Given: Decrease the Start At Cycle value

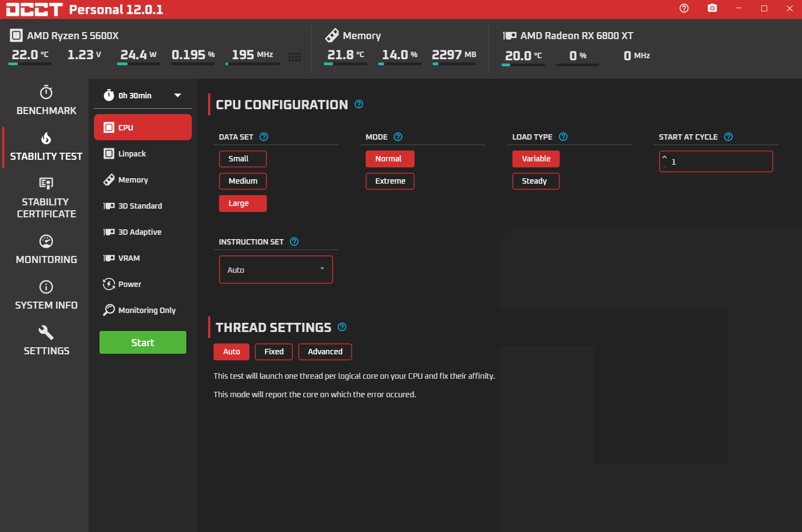Looking at the screenshot, I should click(665, 166).
